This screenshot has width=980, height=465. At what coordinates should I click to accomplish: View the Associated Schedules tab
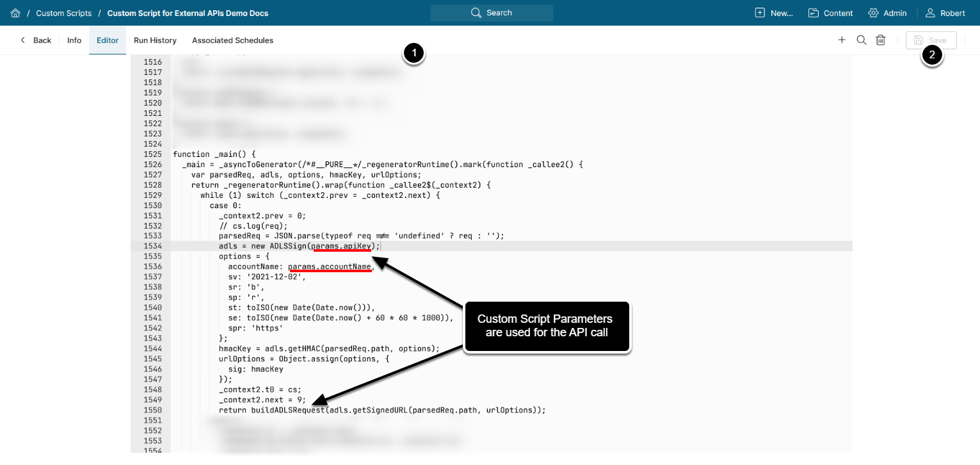click(232, 40)
